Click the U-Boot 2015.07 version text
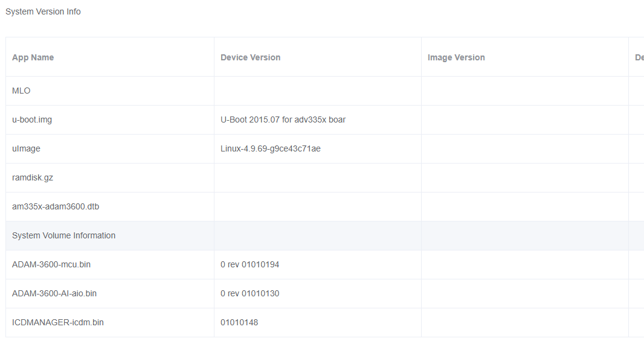Screen dimensions: 644x347 pos(283,119)
